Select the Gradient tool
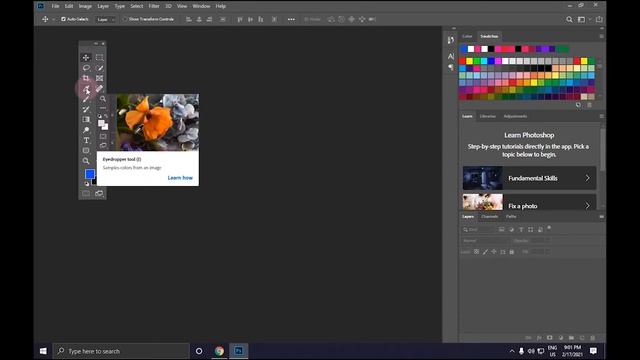Screen dimensions: 640x360 pyautogui.click(x=86, y=120)
